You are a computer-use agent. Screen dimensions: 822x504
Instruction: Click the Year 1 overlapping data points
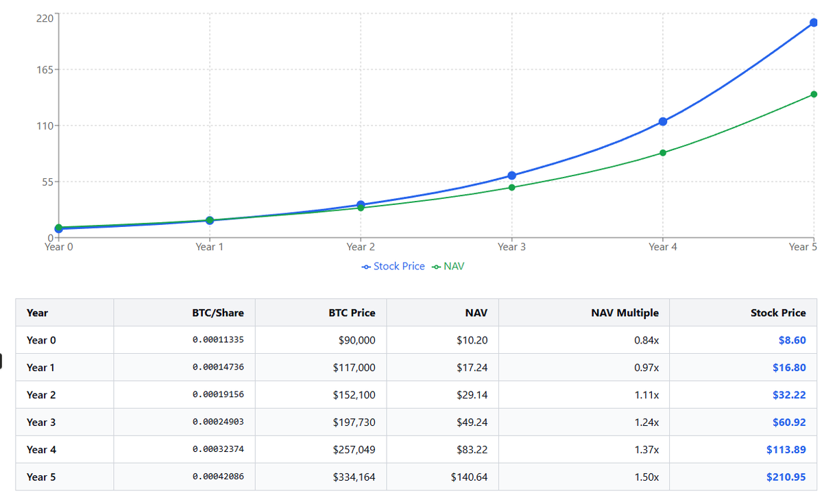coord(210,220)
